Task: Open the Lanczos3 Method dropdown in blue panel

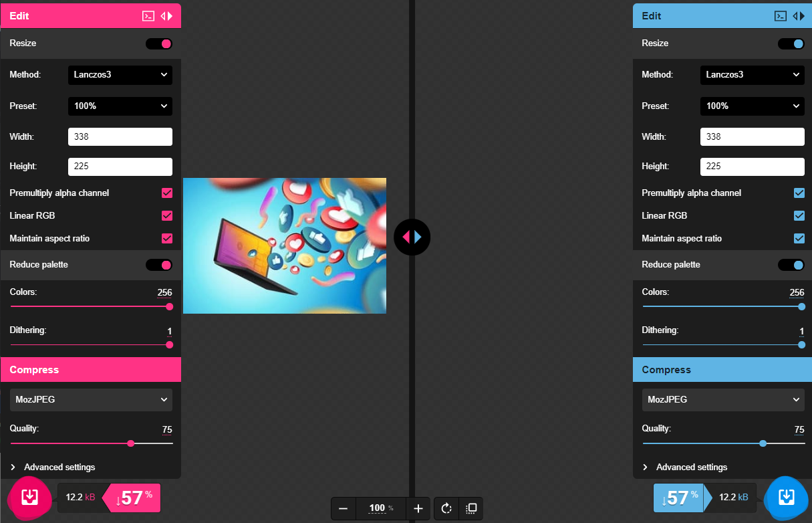Action: click(x=753, y=75)
